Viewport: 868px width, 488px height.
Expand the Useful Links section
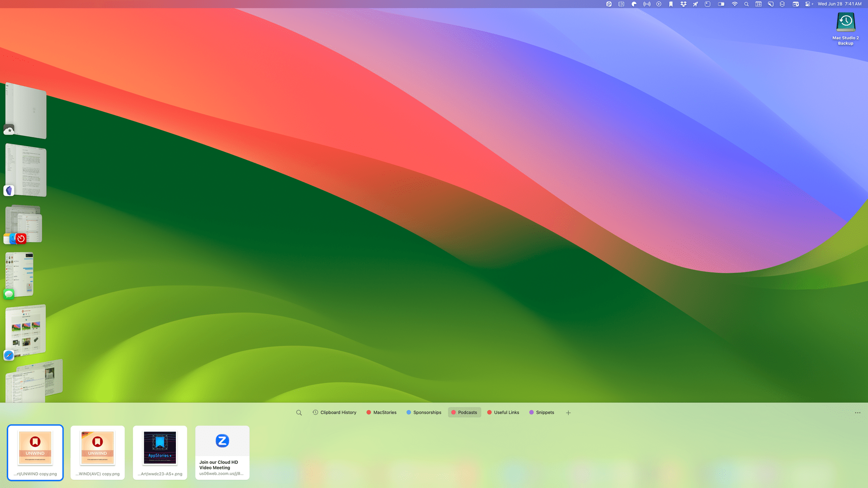(503, 412)
